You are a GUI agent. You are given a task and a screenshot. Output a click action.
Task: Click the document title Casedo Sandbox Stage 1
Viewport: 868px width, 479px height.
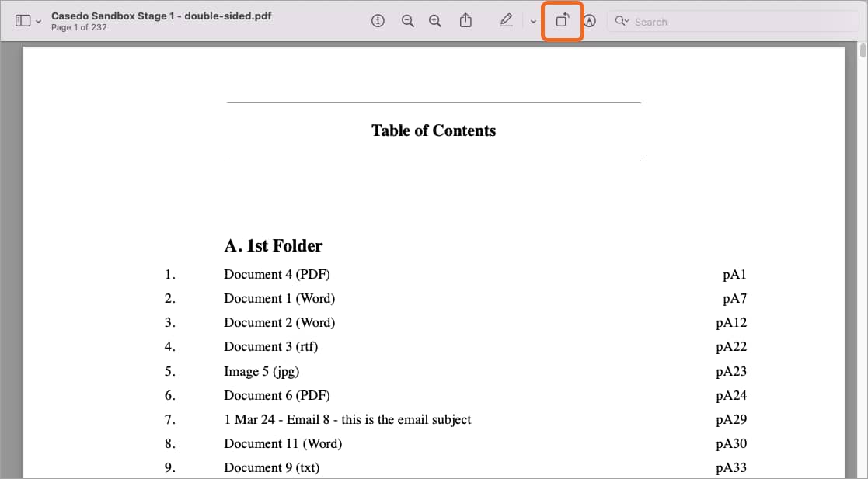coord(161,16)
